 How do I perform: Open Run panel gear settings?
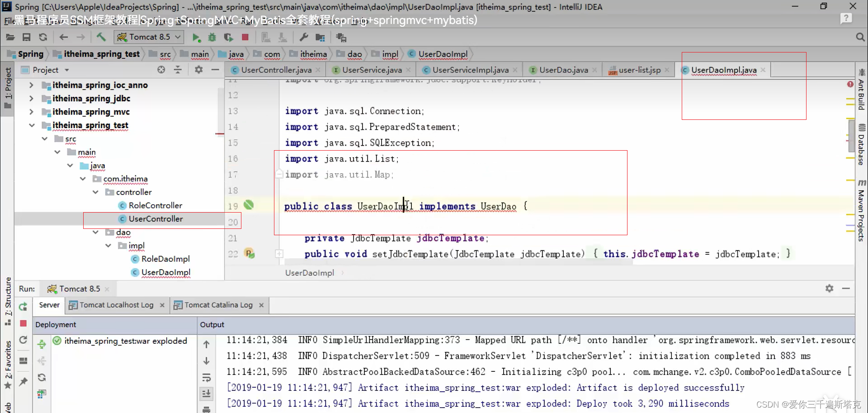[x=830, y=289]
